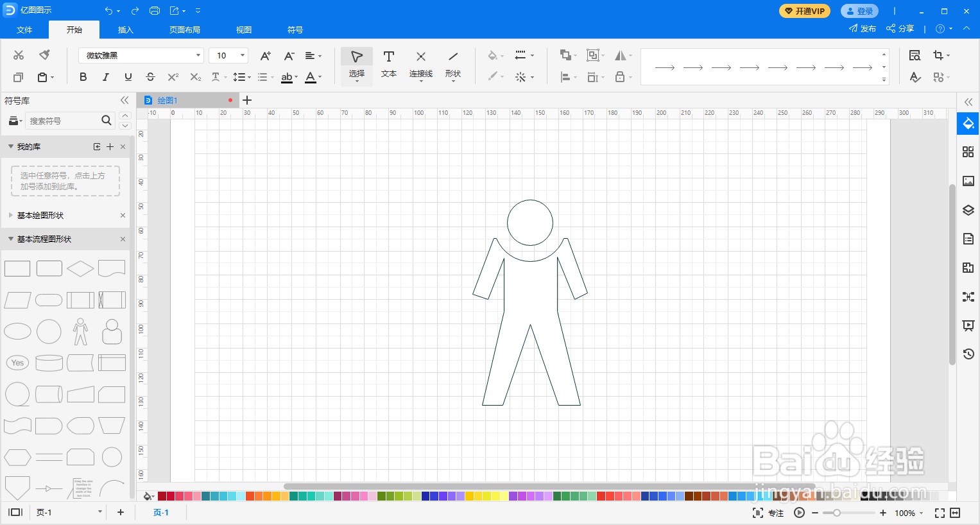Switch to the 插入 tab
This screenshot has width=980, height=525.
[x=126, y=30]
